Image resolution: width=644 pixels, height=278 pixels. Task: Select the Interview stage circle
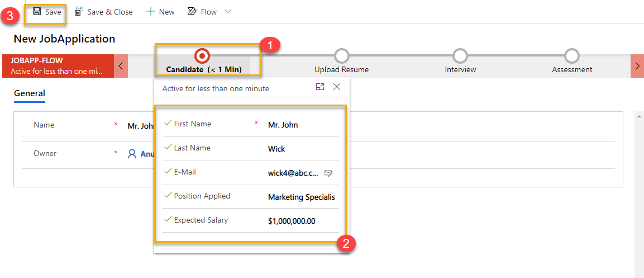coord(460,55)
